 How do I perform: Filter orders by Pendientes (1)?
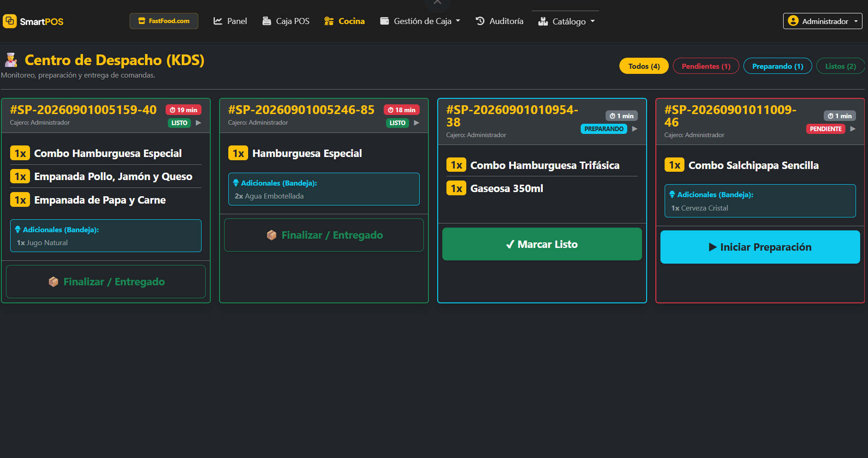pos(706,66)
